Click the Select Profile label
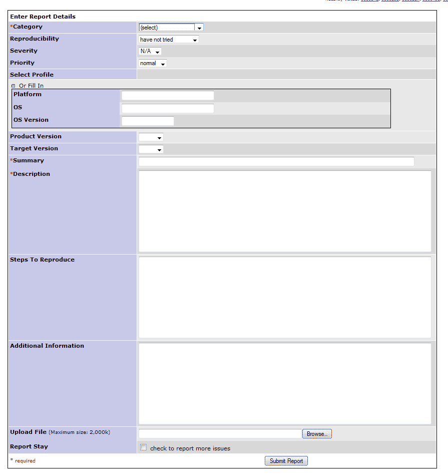Screen dimensions: 448x476 point(32,75)
